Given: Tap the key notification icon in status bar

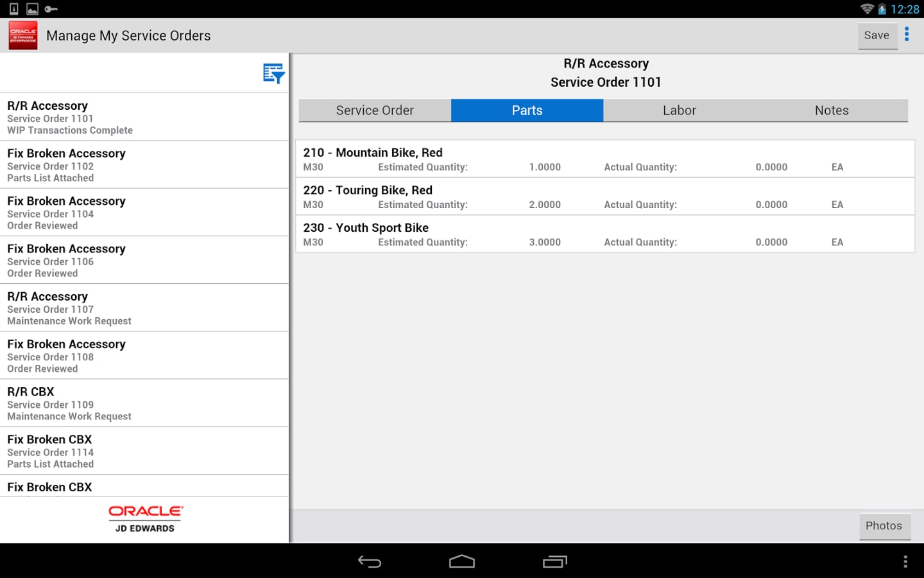Looking at the screenshot, I should point(51,9).
